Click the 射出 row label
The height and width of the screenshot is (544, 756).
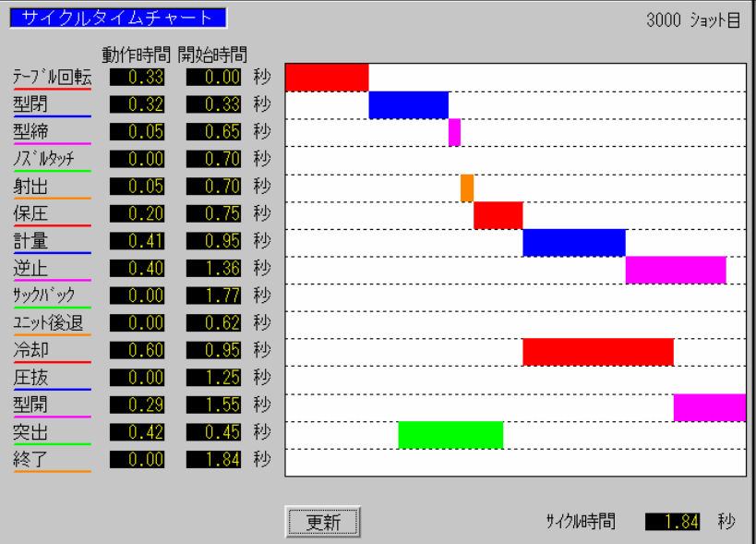tap(30, 187)
